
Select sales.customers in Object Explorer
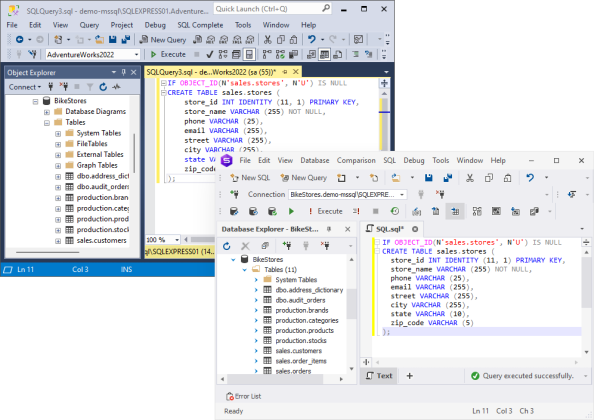[101, 240]
